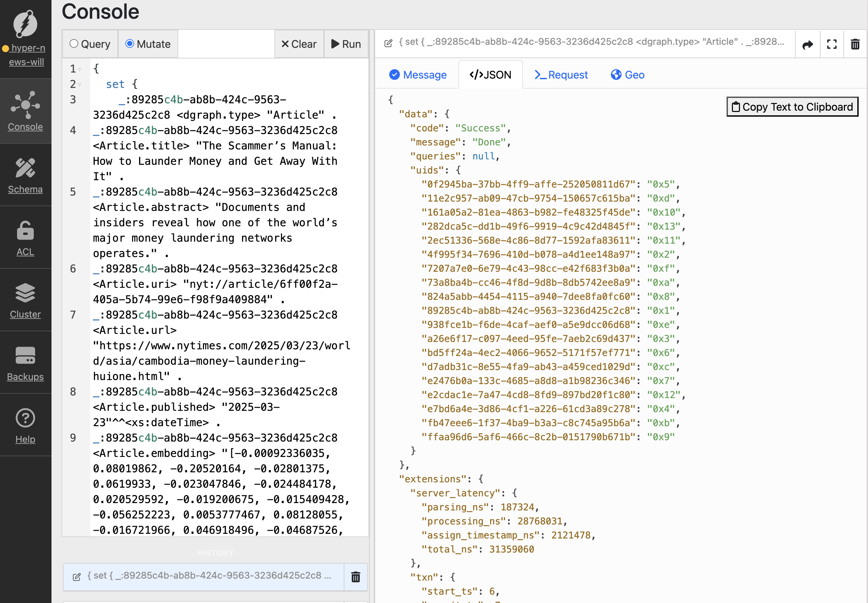This screenshot has height=603, width=868.
Task: Click the pencil edit icon beside the mutation text
Action: click(x=388, y=43)
